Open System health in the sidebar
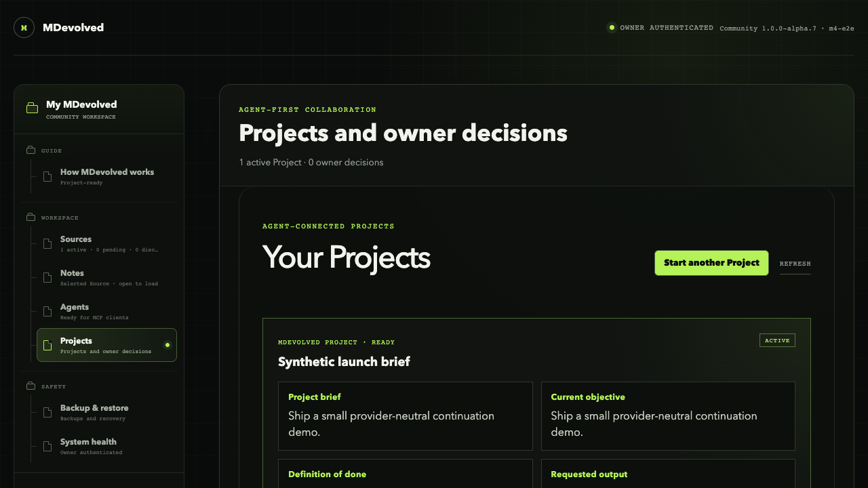This screenshot has width=868, height=488. pos(106,447)
